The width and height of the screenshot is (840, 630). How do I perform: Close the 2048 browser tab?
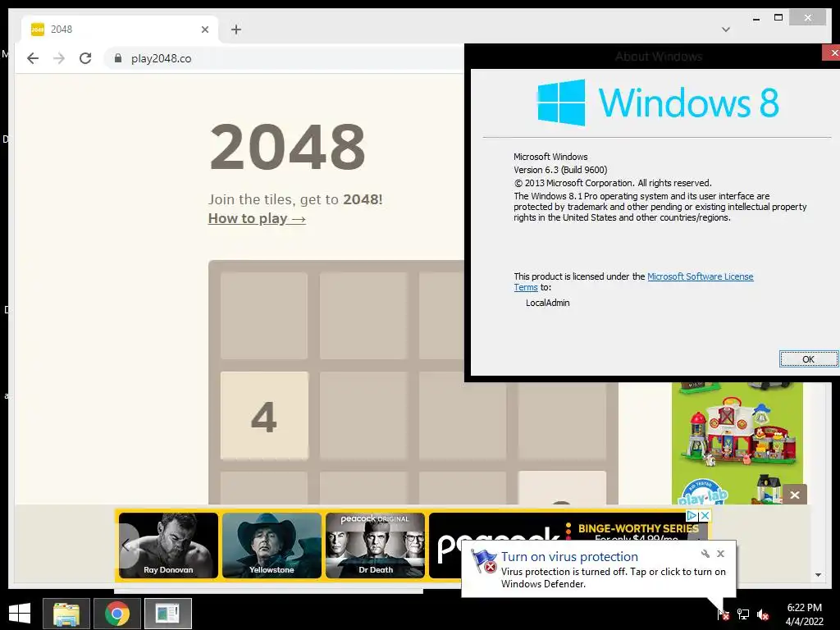[x=204, y=30]
